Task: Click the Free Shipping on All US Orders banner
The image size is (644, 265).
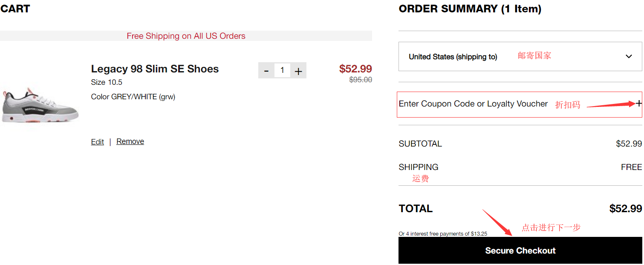Action: point(186,36)
